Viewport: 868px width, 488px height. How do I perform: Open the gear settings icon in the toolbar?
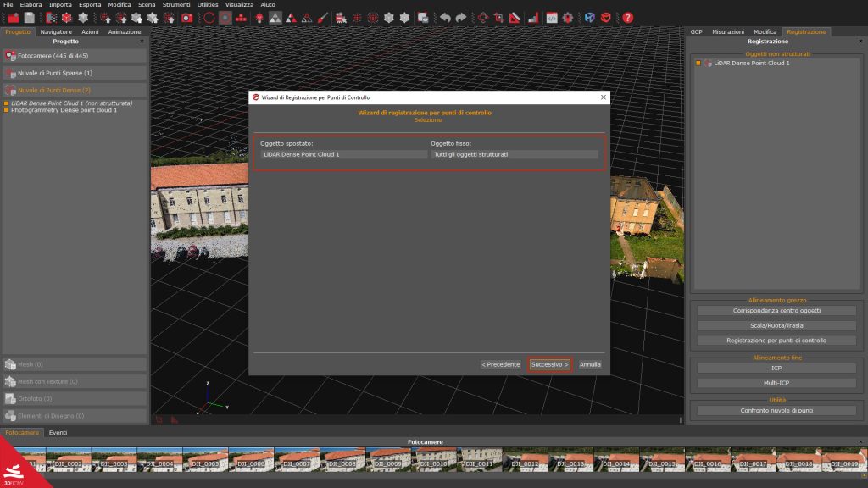pyautogui.click(x=568, y=18)
